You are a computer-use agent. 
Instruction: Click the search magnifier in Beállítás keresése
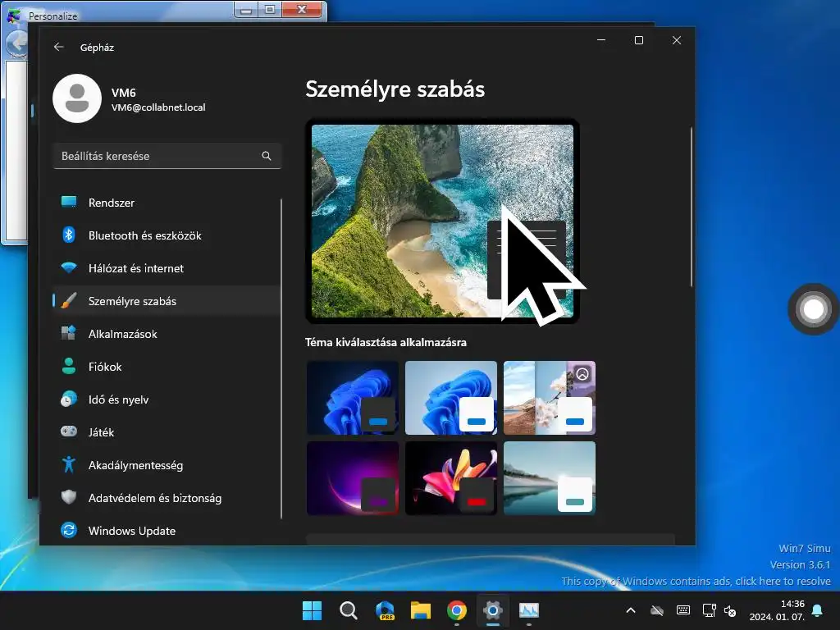click(x=267, y=156)
